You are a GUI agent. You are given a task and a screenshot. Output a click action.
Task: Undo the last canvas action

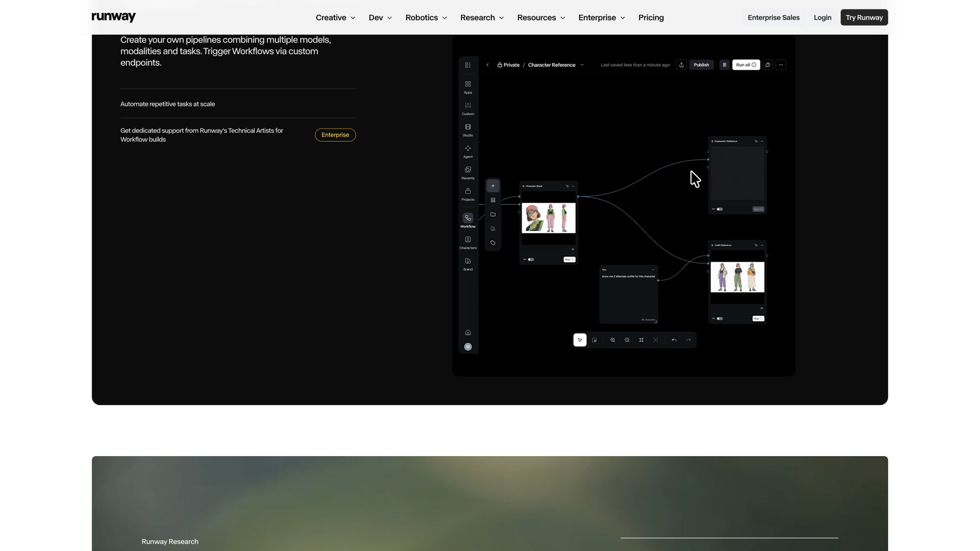coord(674,340)
